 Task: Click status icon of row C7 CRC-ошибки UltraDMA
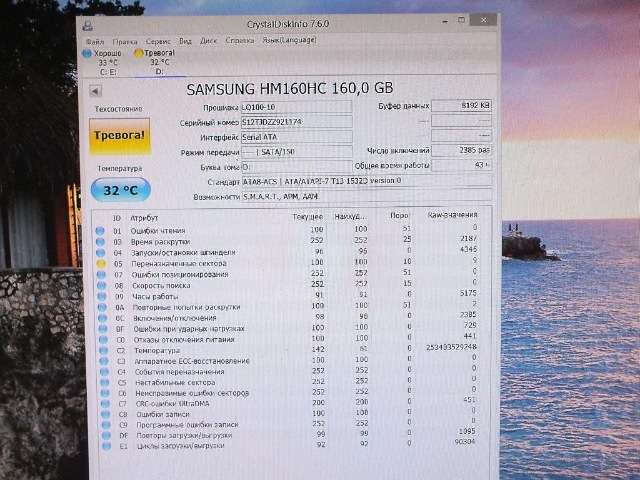pyautogui.click(x=106, y=404)
